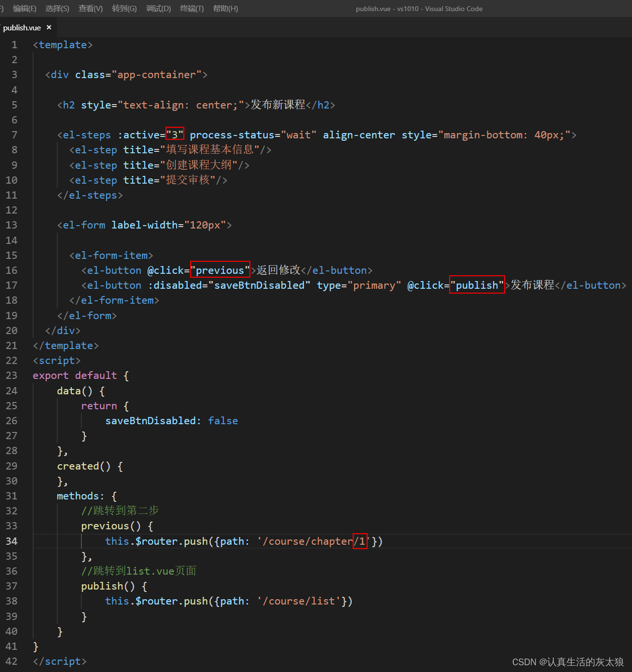Click the created() hook declaration

point(84,466)
